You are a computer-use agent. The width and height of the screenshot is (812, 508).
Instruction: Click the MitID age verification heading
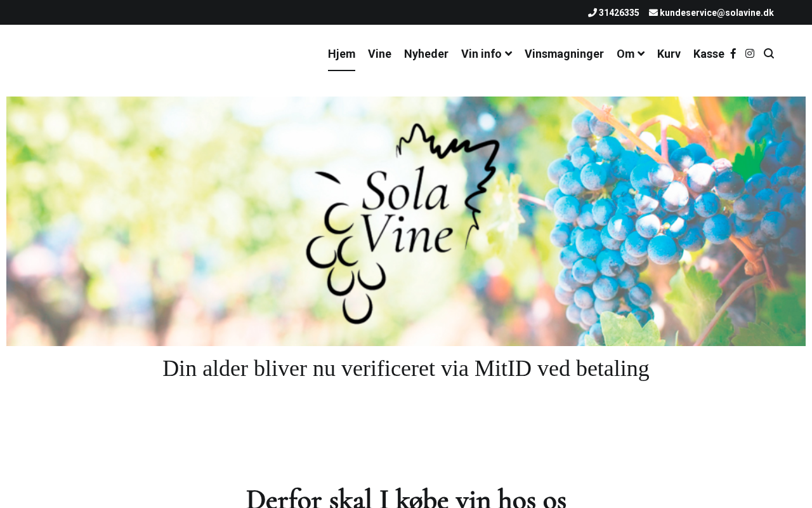click(x=406, y=368)
